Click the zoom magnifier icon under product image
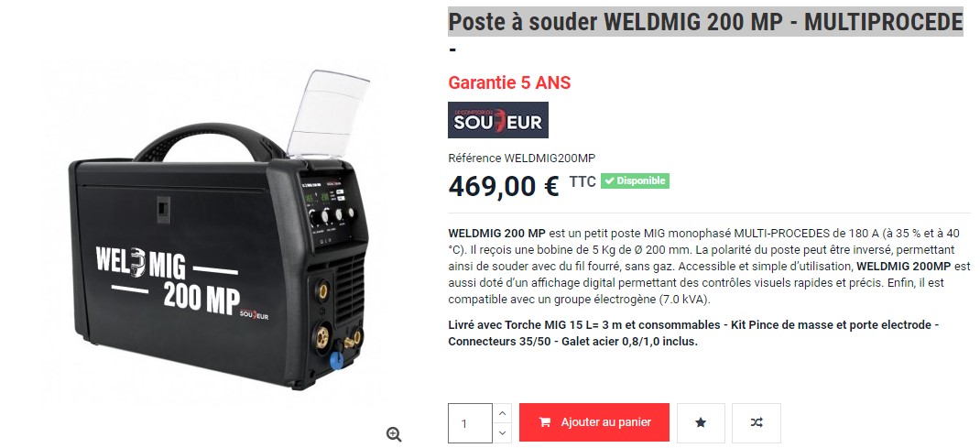 click(x=394, y=434)
